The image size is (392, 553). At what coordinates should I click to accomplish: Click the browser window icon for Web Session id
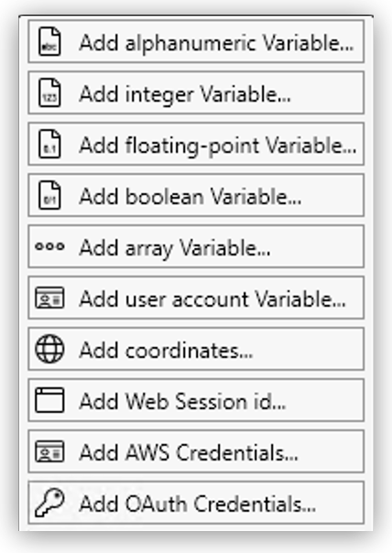click(x=49, y=400)
